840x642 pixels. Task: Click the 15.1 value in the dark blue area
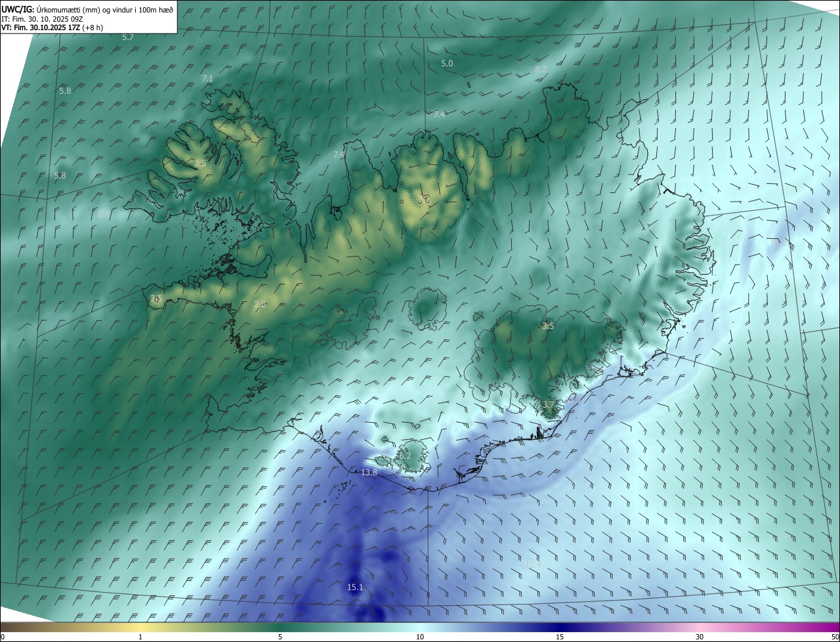pyautogui.click(x=355, y=587)
